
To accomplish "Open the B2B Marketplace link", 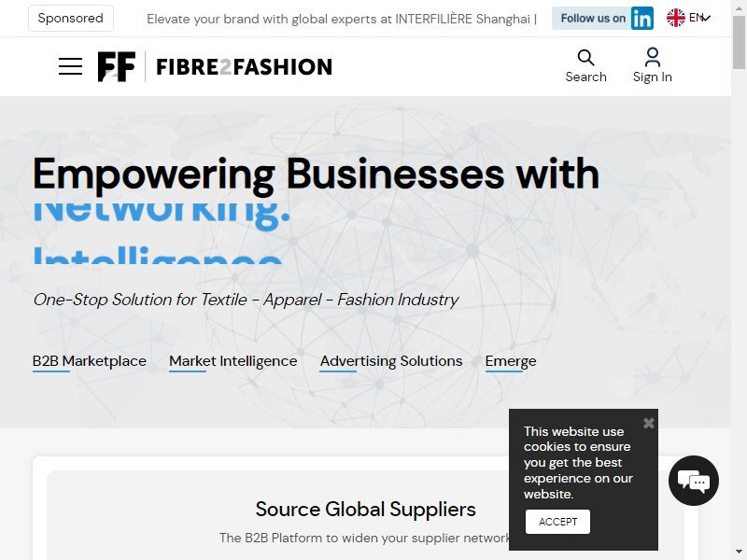I will coord(89,361).
